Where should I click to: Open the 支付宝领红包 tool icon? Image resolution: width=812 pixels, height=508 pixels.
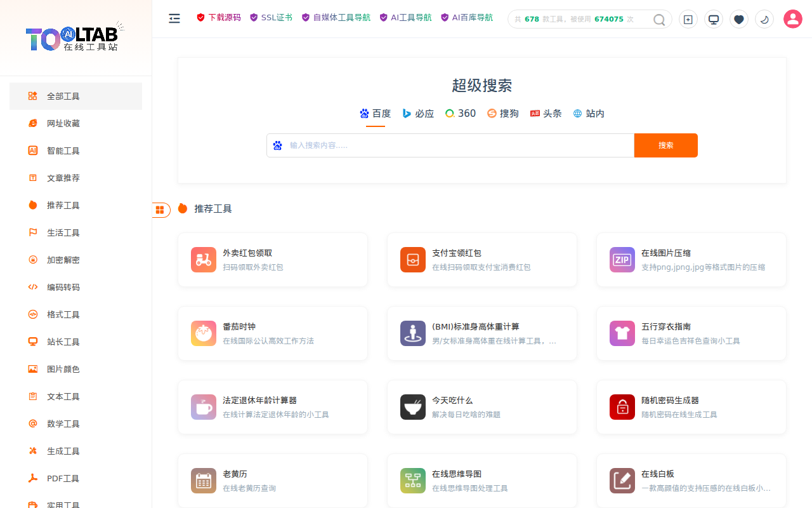coord(412,260)
